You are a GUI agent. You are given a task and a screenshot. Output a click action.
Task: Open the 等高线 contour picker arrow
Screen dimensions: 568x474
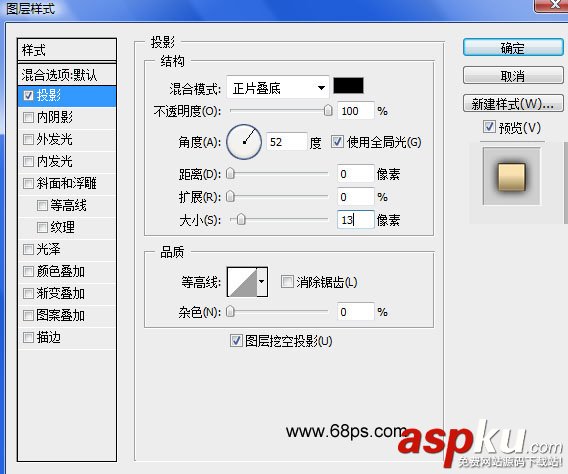click(x=262, y=282)
